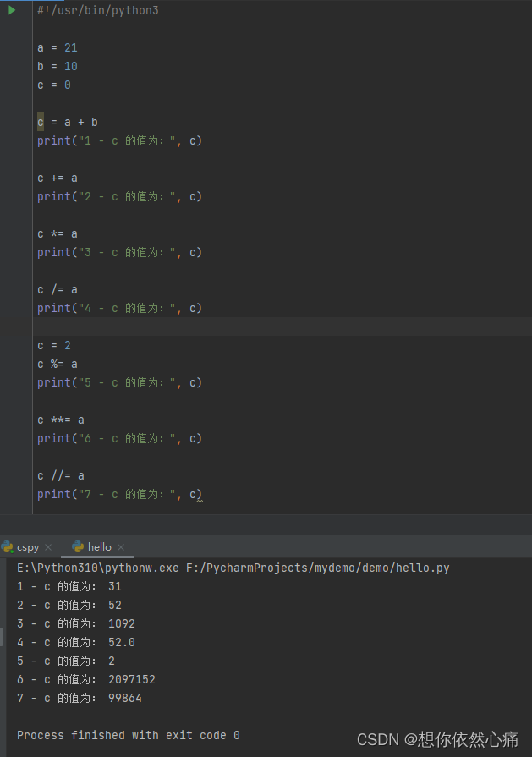Click the line 'c //= a'

(61, 476)
